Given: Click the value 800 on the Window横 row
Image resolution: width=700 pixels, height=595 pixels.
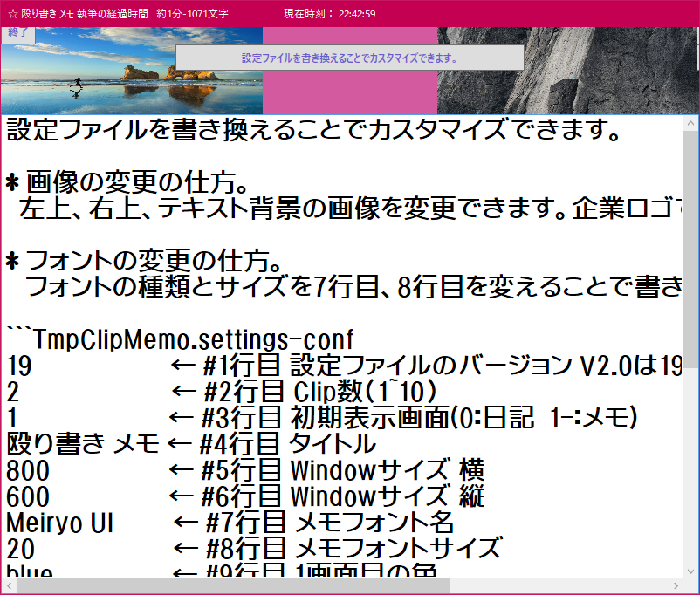Looking at the screenshot, I should click(x=28, y=470).
